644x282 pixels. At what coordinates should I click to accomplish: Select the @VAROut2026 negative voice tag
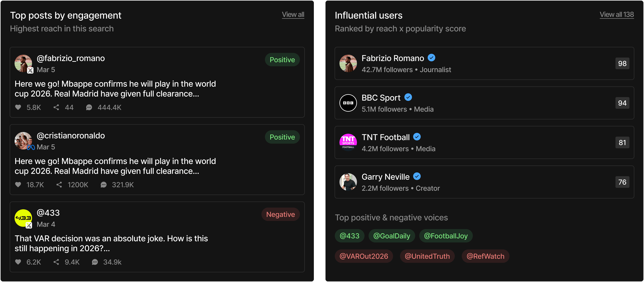click(x=364, y=256)
